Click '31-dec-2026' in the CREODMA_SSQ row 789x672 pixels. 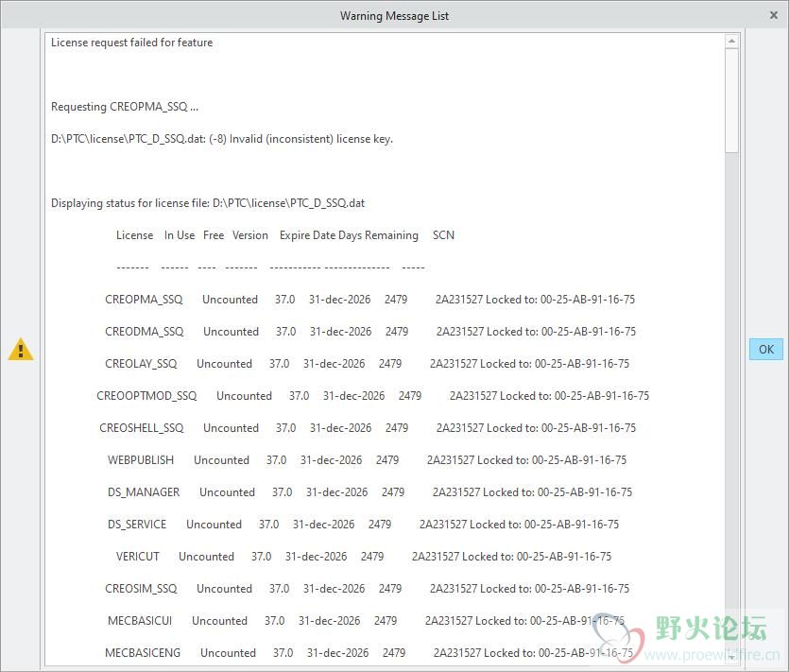341,332
